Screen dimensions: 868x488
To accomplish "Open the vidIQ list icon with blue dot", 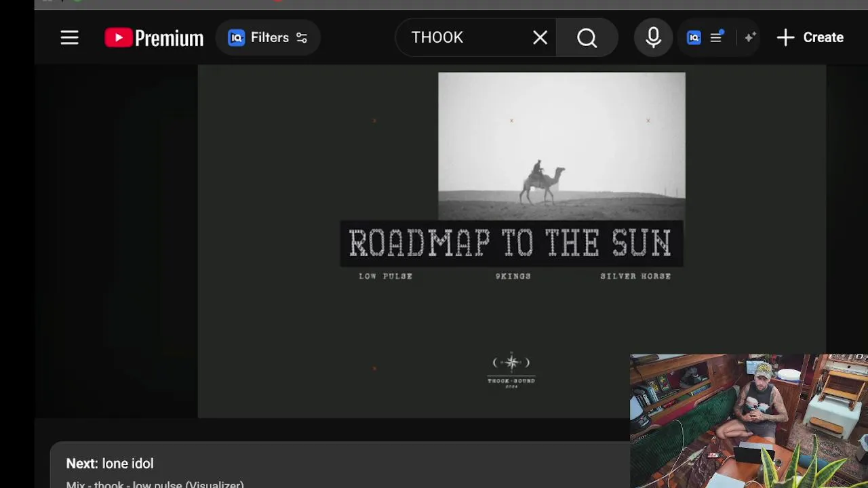I will [x=716, y=37].
